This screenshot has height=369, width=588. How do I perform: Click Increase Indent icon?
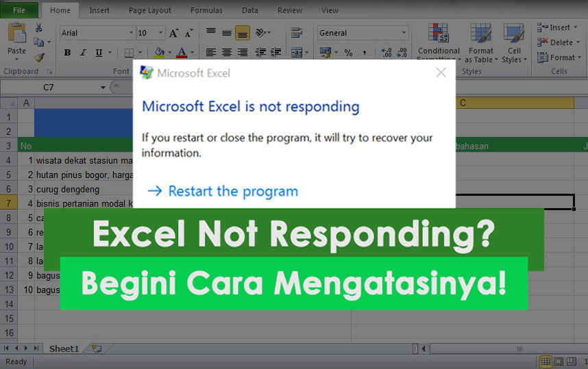276,53
